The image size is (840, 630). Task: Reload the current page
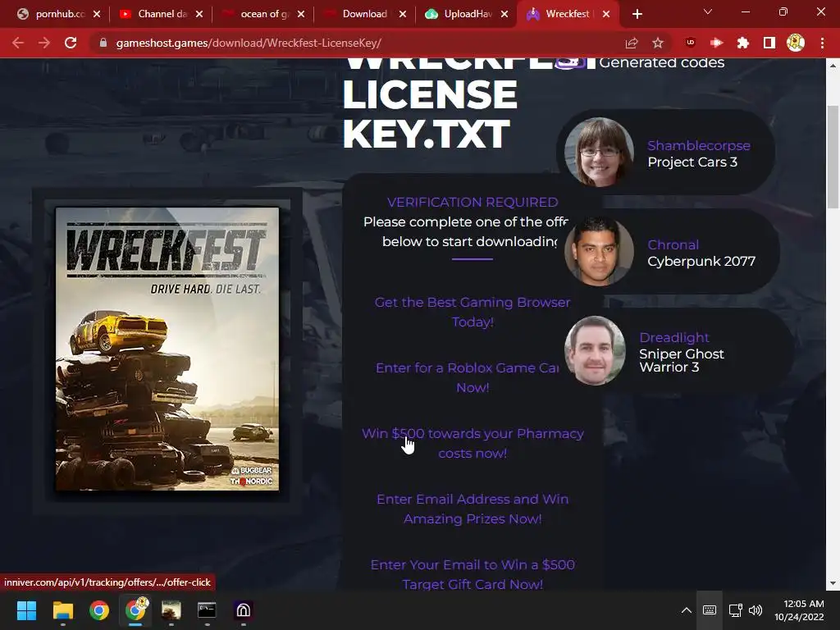pyautogui.click(x=71, y=43)
